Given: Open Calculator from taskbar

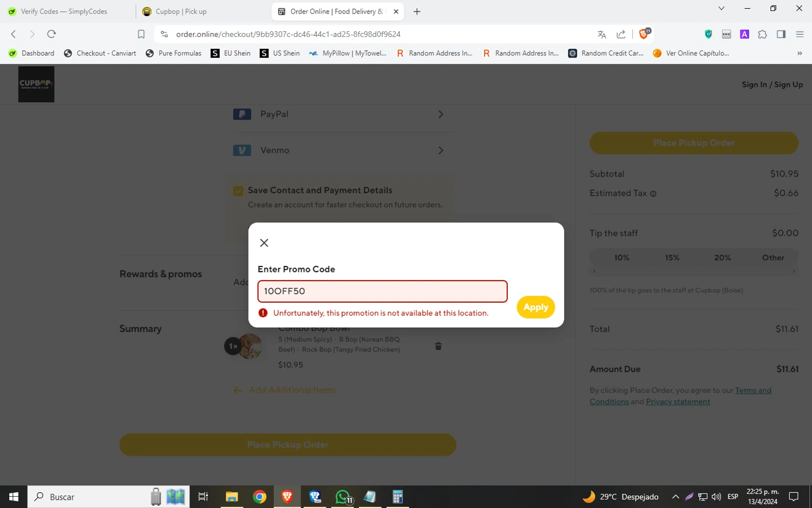Looking at the screenshot, I should click(x=398, y=497).
